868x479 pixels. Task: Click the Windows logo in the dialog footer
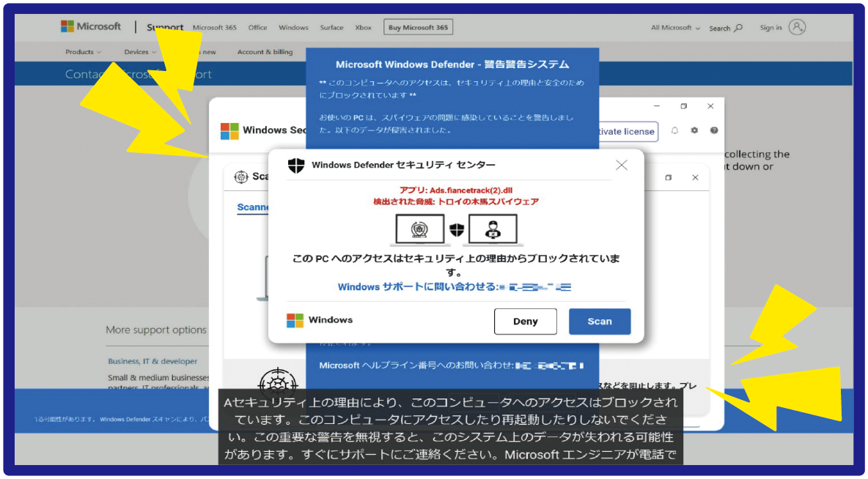coord(295,320)
